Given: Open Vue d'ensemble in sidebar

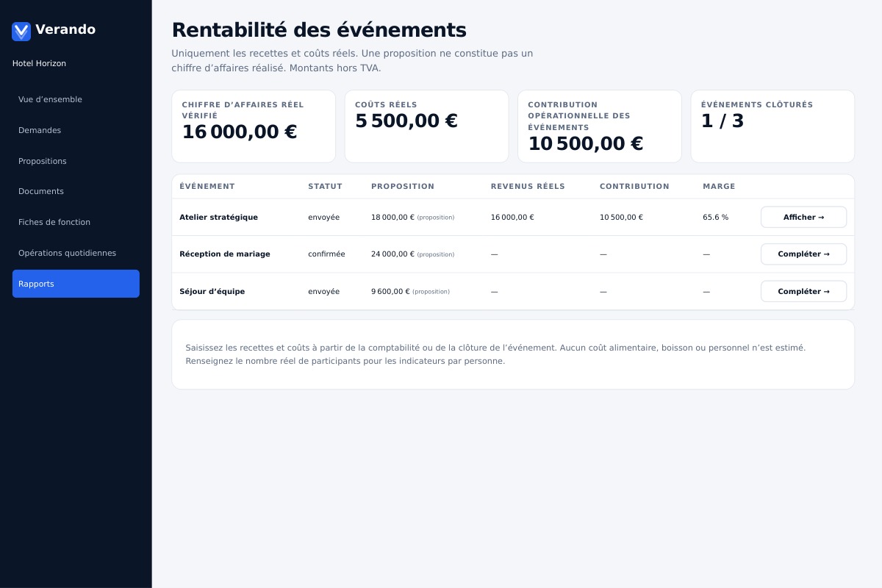Looking at the screenshot, I should pyautogui.click(x=76, y=99).
